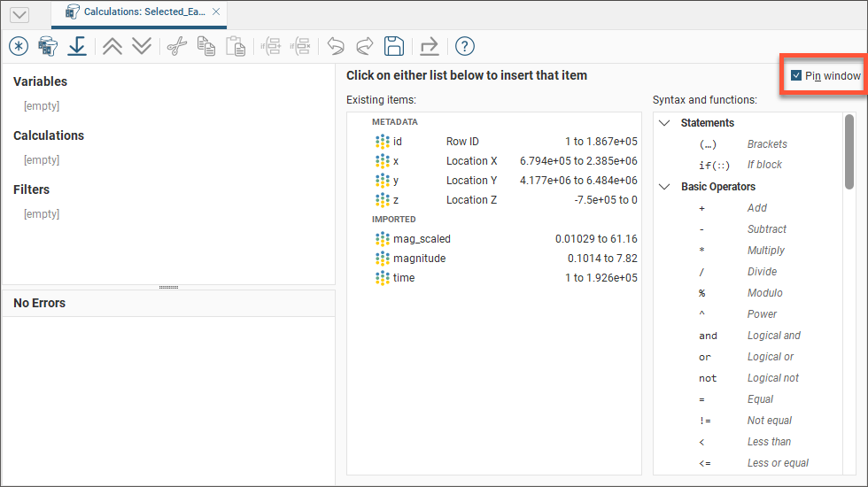The width and height of the screenshot is (868, 487).
Task: Collapse the Statements section
Action: (665, 123)
